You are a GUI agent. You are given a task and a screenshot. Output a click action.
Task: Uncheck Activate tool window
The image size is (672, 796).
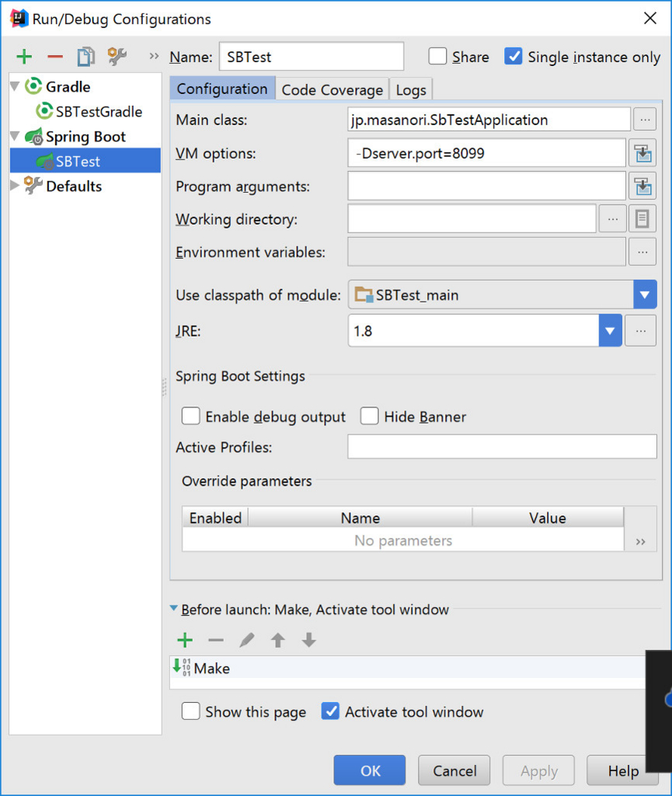coord(330,711)
